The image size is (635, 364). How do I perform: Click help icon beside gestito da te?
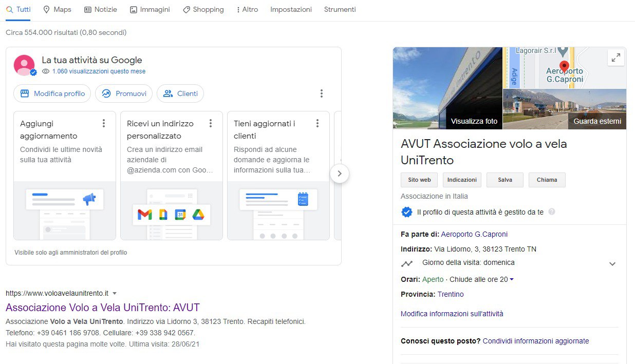(552, 212)
